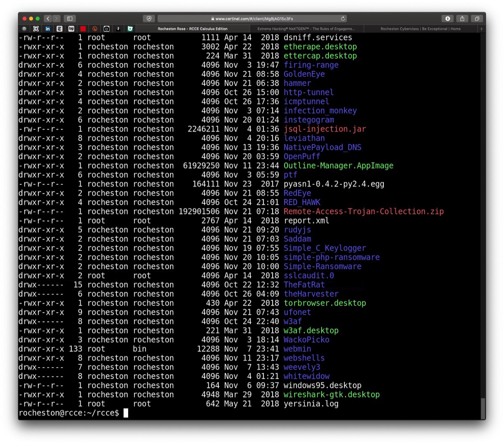Switch to Extreme Hacking NeXTGEN tab

pos(306,29)
